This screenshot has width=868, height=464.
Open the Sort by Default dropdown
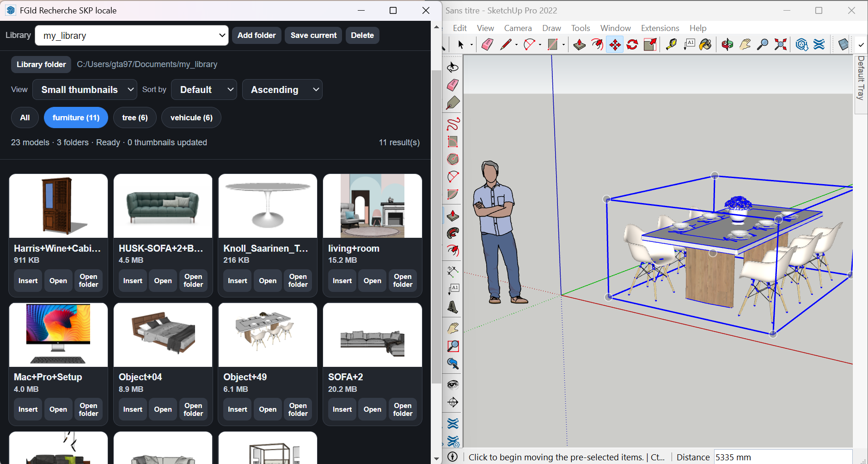pyautogui.click(x=204, y=90)
